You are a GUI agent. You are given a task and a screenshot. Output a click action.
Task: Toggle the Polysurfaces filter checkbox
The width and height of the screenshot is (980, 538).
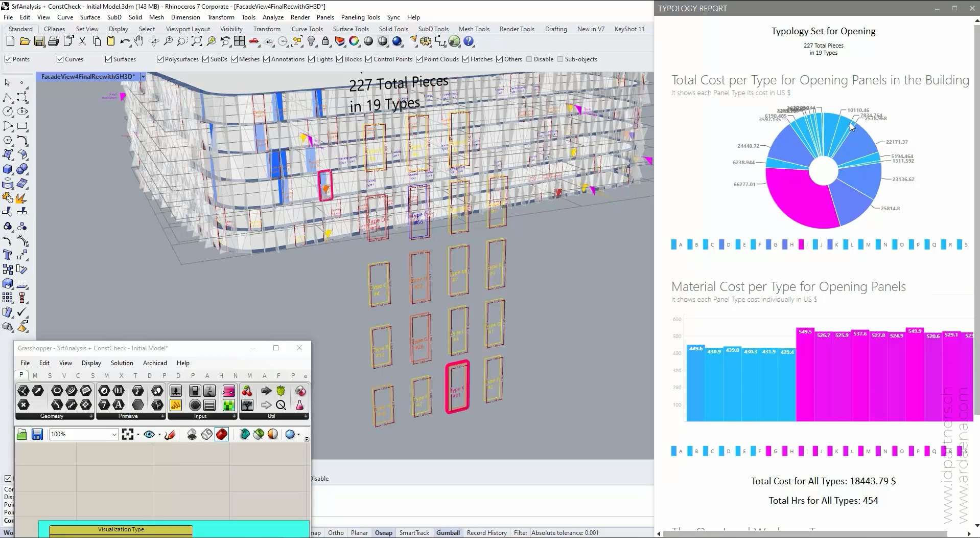(160, 59)
